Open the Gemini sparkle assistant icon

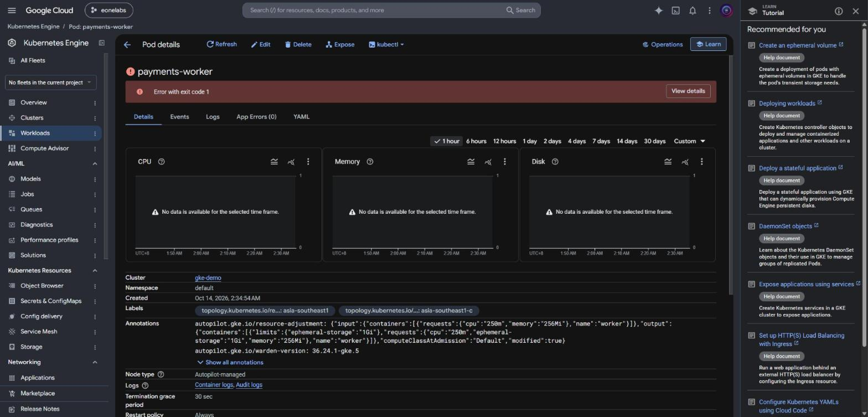(x=659, y=11)
